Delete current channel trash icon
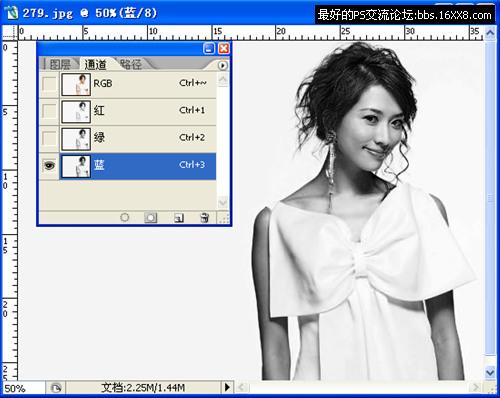The width and height of the screenshot is (500, 398). pos(204,218)
